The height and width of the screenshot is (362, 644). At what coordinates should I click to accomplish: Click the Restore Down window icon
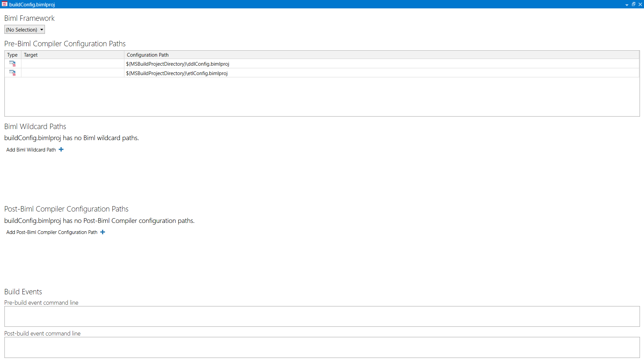coord(634,4)
